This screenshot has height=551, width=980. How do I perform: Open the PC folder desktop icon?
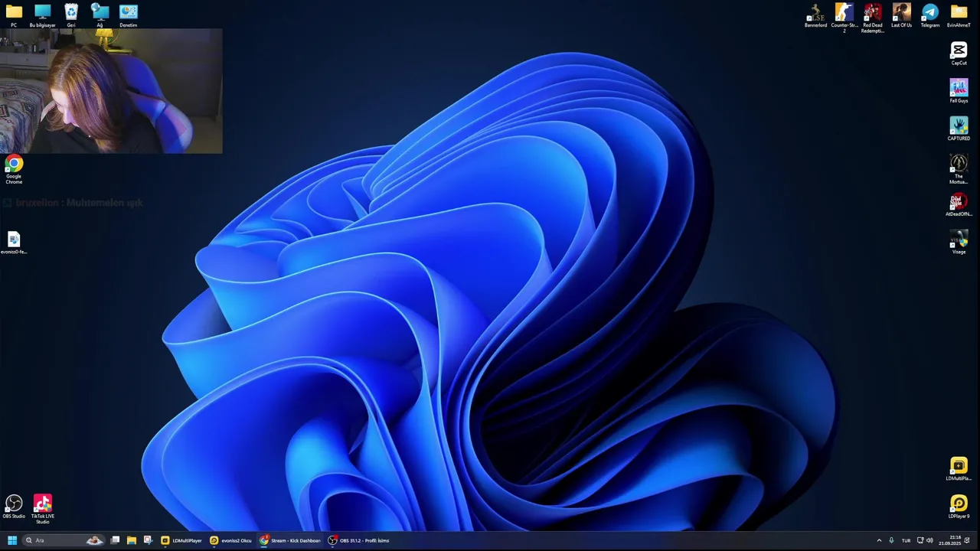[x=14, y=15]
